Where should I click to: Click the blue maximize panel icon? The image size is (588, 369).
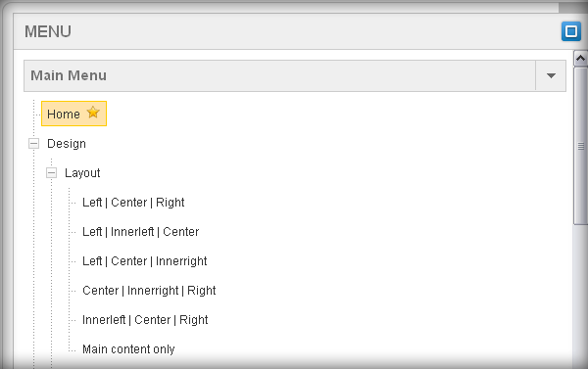tap(570, 31)
